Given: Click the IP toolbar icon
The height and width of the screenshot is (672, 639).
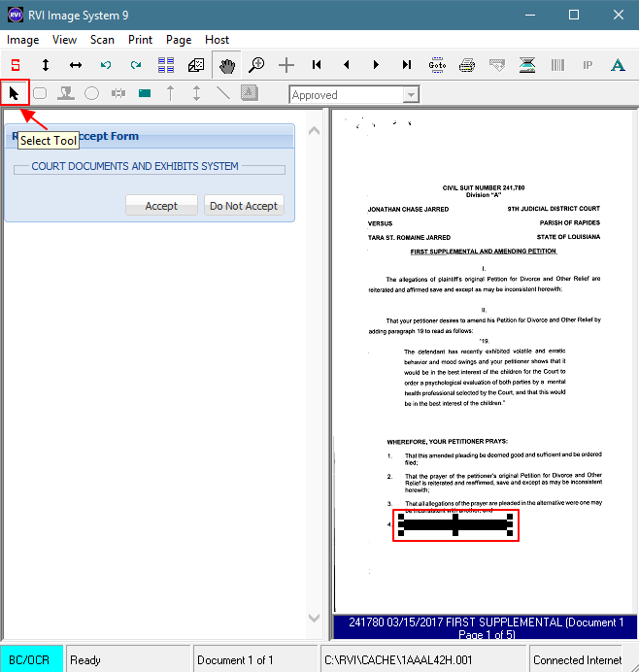Looking at the screenshot, I should (588, 65).
